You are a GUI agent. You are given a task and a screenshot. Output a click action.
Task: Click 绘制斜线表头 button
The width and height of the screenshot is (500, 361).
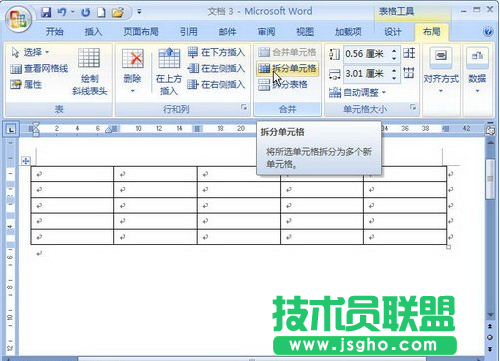[89, 72]
